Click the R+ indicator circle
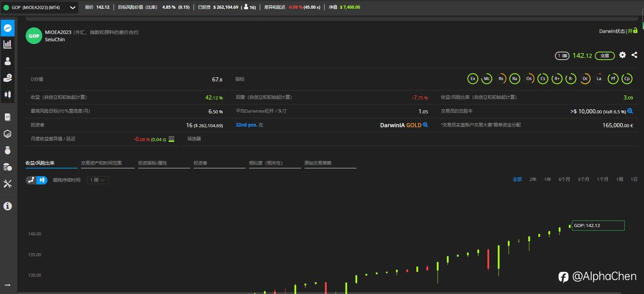Screen dimensions: 644x294 tap(557, 79)
